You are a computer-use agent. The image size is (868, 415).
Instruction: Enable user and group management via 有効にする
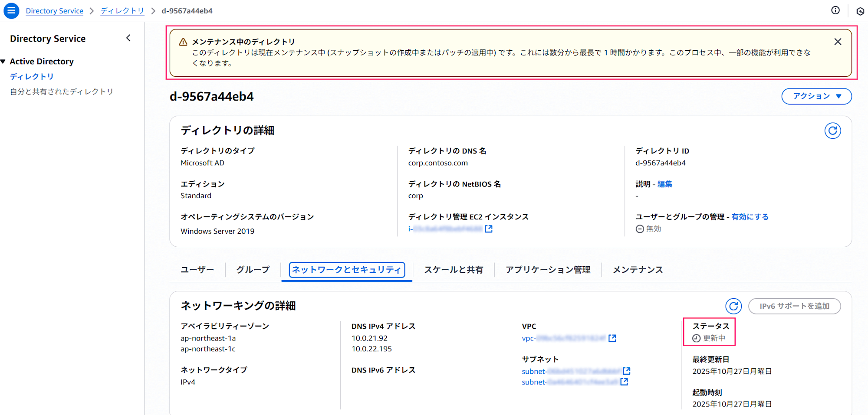pyautogui.click(x=750, y=216)
